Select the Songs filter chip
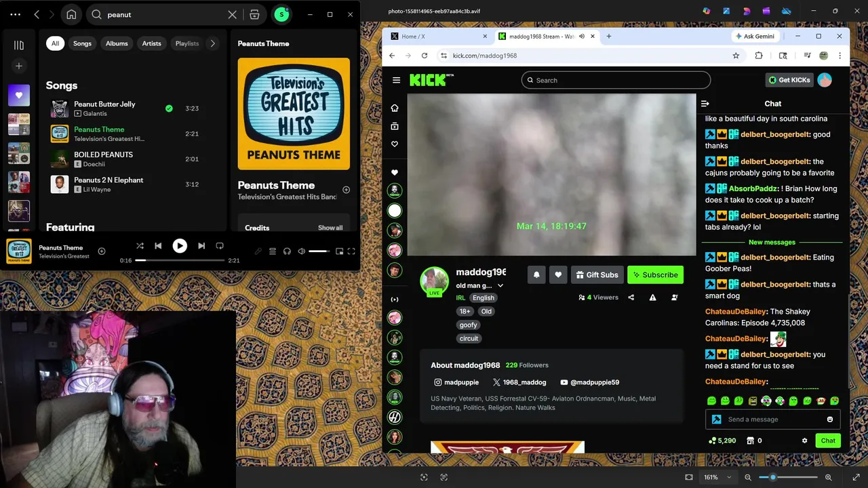This screenshot has height=488, width=868. tap(82, 43)
